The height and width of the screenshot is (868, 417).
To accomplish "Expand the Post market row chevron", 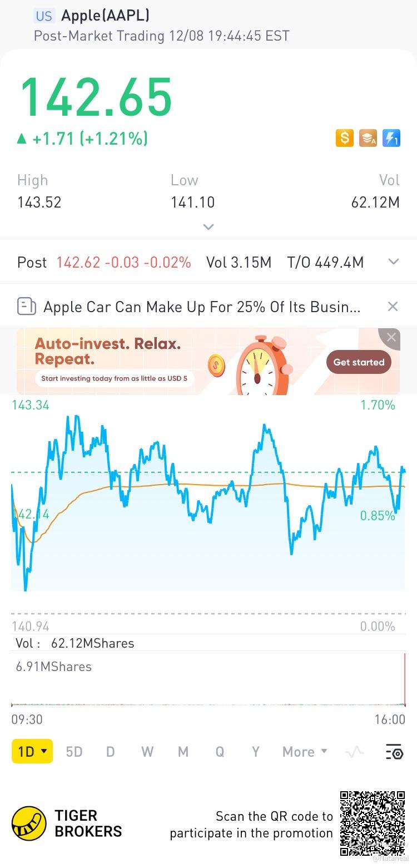I will coord(394,262).
